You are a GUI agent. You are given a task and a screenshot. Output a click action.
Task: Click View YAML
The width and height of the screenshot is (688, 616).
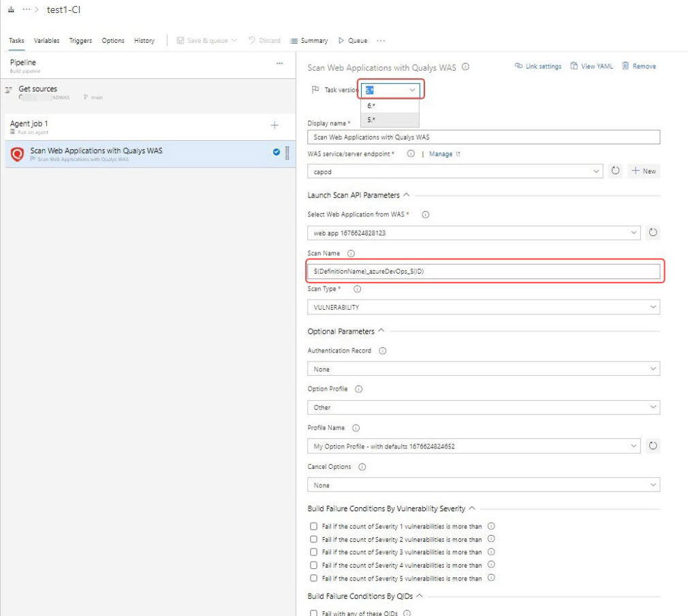click(591, 66)
